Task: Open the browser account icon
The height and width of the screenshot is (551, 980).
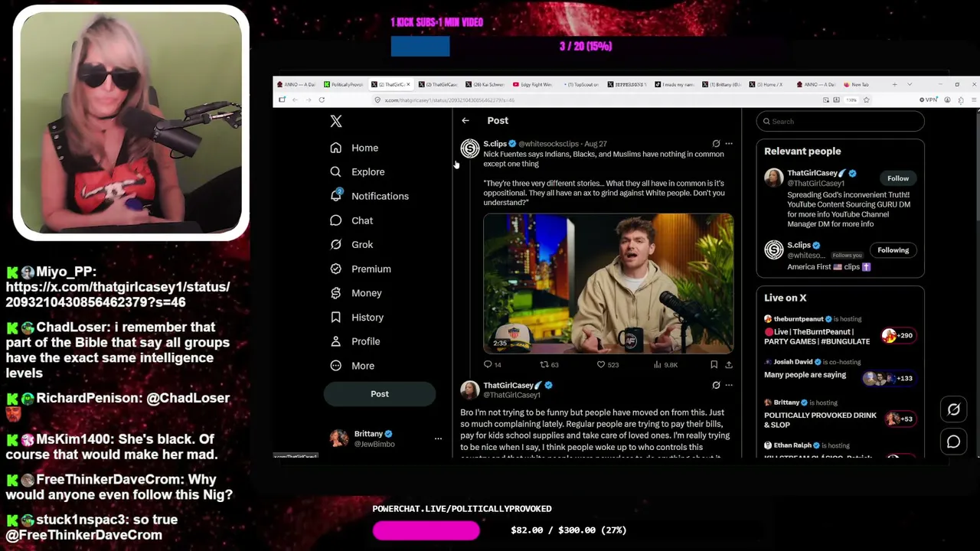Action: 947,100
